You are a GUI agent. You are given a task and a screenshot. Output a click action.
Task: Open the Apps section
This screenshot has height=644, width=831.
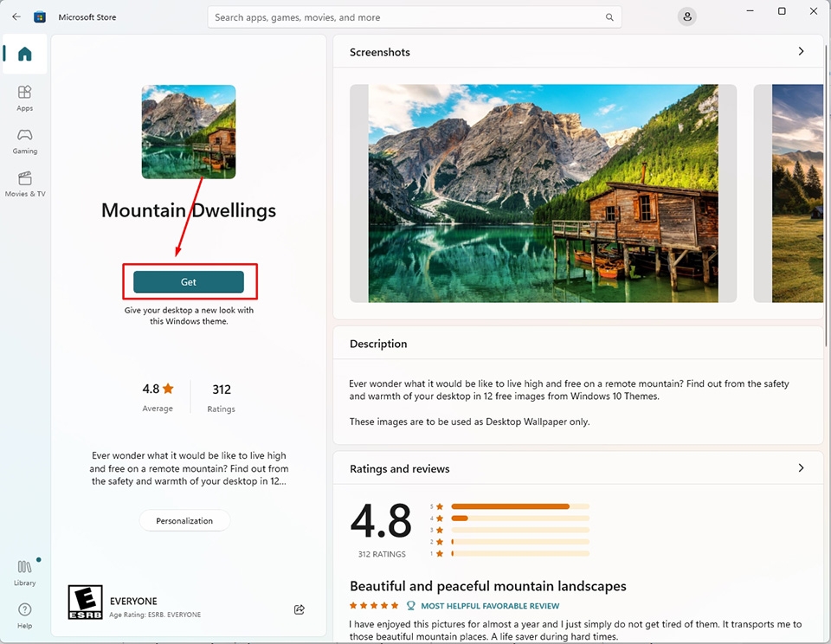click(24, 97)
